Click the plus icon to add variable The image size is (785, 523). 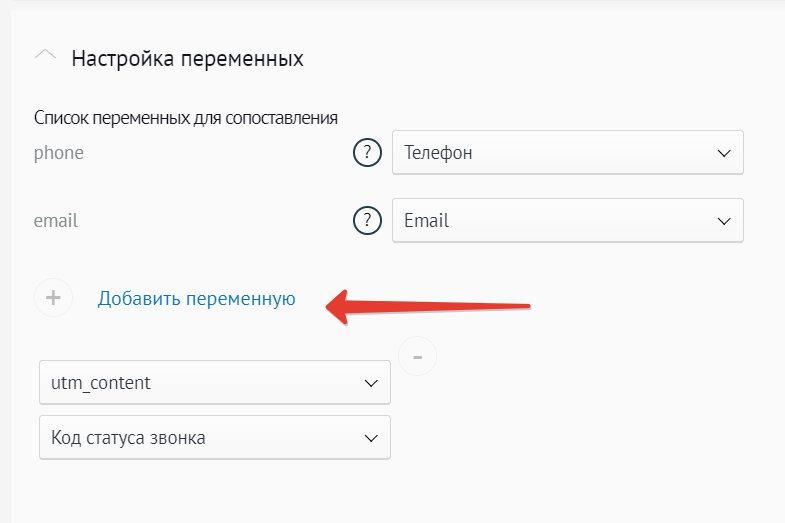point(53,298)
